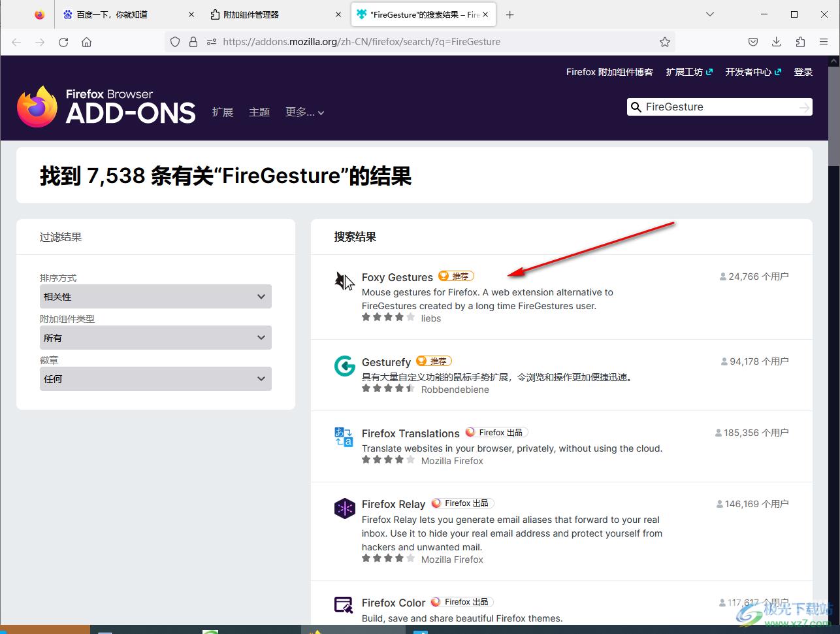This screenshot has height=634, width=840.
Task: Open the Gesturefy add-on link
Action: pyautogui.click(x=386, y=362)
